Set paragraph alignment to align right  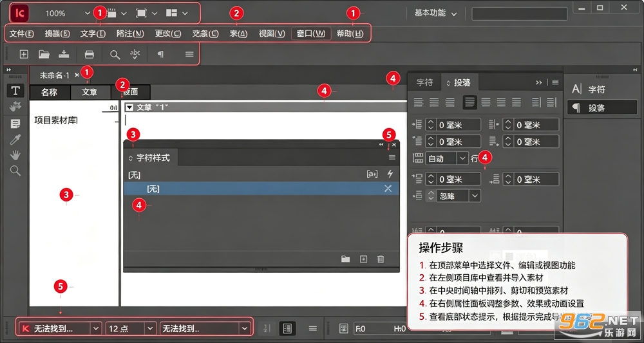click(450, 102)
